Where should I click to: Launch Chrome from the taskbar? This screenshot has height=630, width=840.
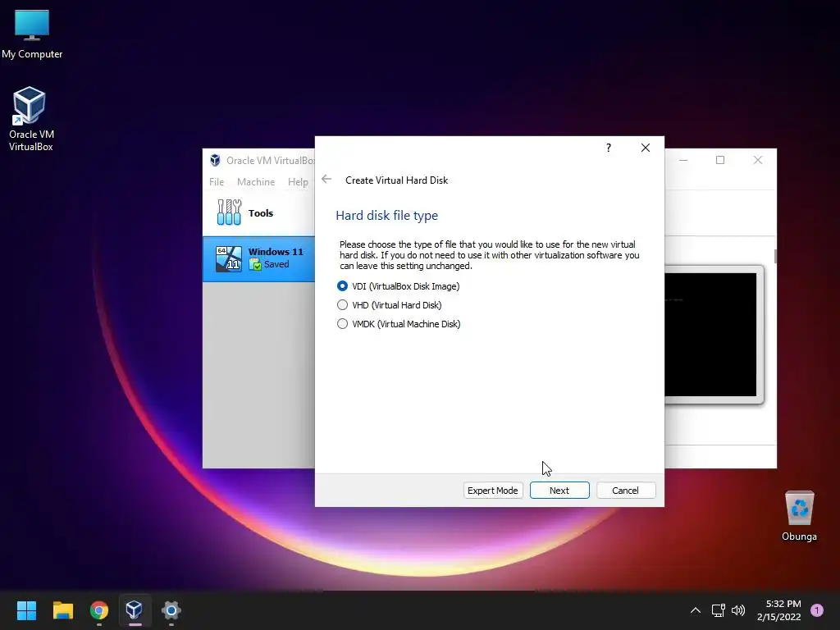tap(99, 609)
